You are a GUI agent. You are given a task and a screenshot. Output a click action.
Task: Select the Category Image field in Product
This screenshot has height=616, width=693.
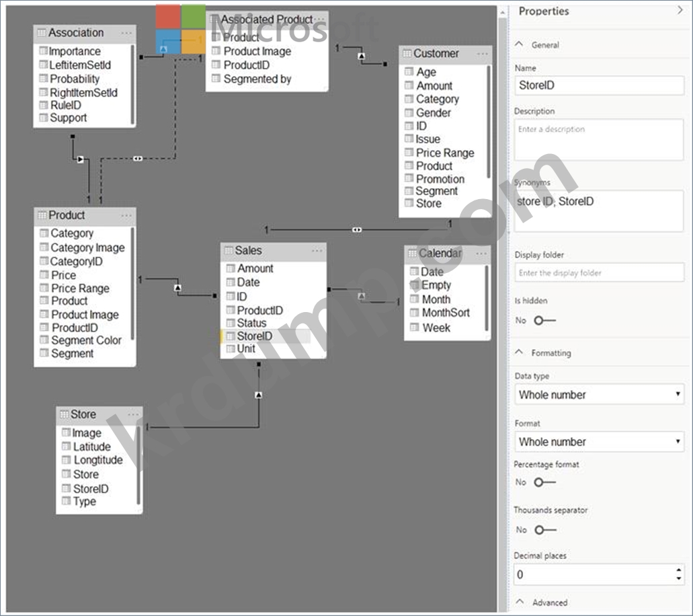coord(87,247)
